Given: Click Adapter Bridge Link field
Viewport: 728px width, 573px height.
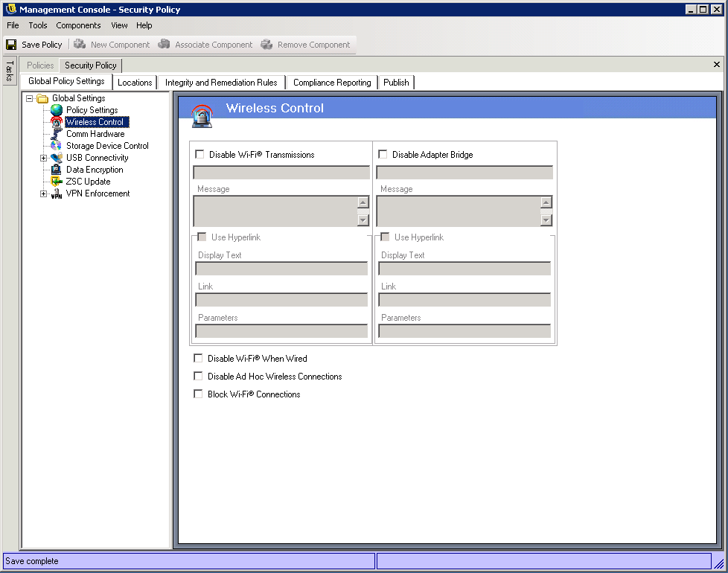Looking at the screenshot, I should 464,300.
